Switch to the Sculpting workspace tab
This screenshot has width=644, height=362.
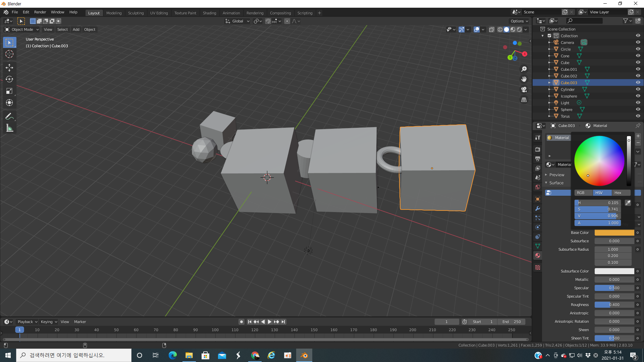pyautogui.click(x=136, y=13)
